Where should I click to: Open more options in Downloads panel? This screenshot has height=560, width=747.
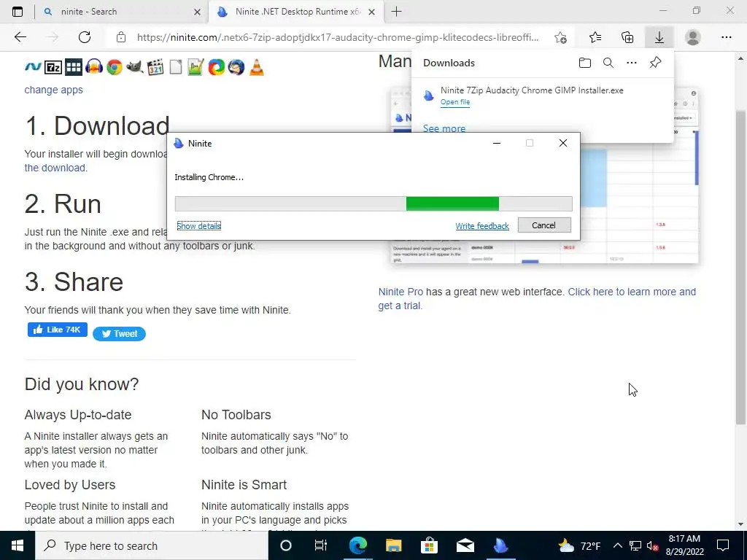coord(632,63)
